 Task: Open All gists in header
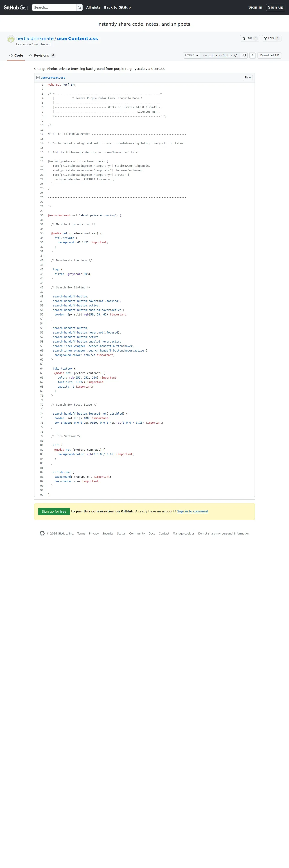tap(93, 7)
